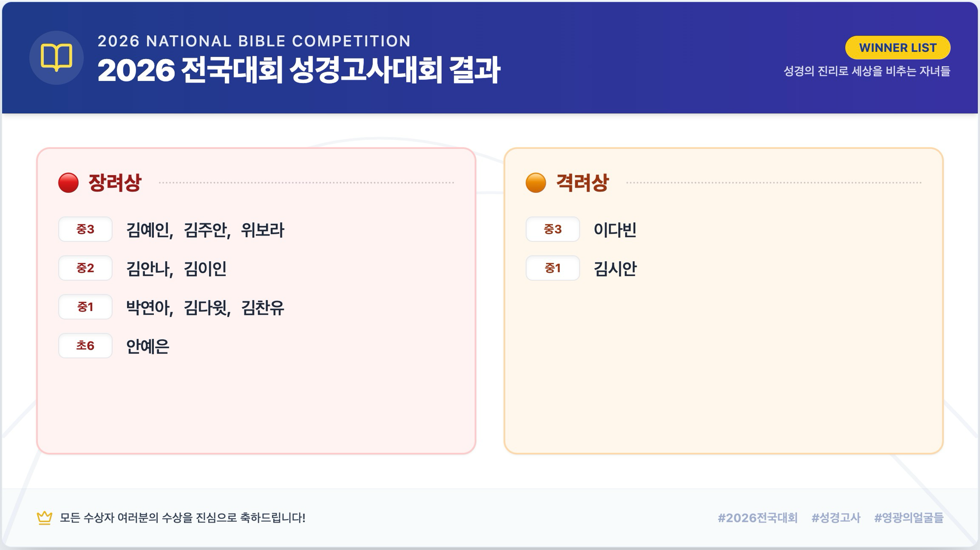Select the 초6 grade tag
This screenshot has width=980, height=550.
tap(85, 345)
